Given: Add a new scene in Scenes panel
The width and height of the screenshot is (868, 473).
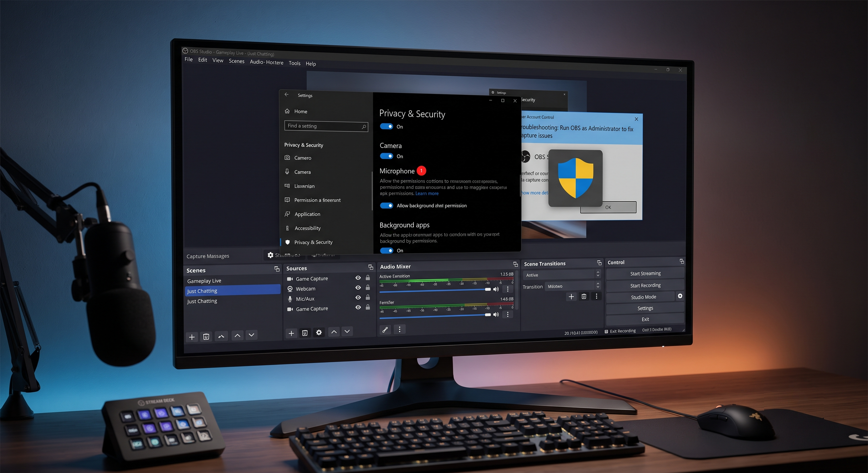Looking at the screenshot, I should point(192,337).
